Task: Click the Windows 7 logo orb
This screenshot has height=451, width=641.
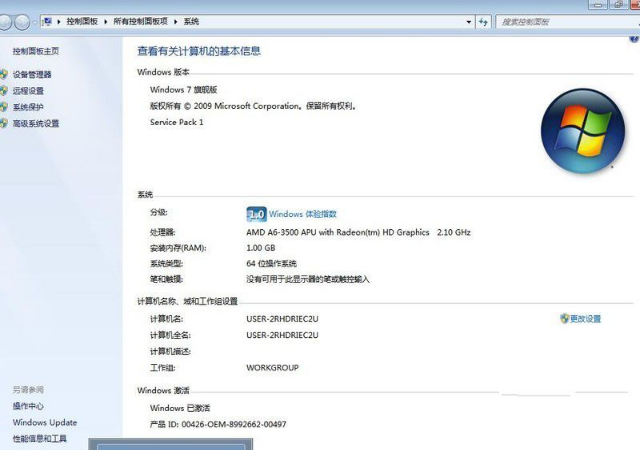Action: pos(583,131)
